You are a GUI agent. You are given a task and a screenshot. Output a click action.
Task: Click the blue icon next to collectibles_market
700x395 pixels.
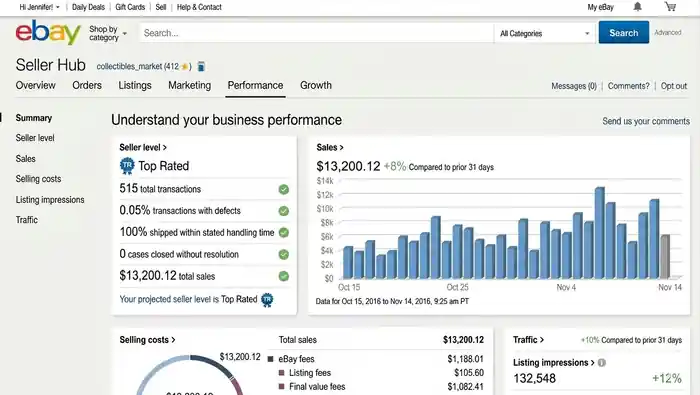(201, 67)
